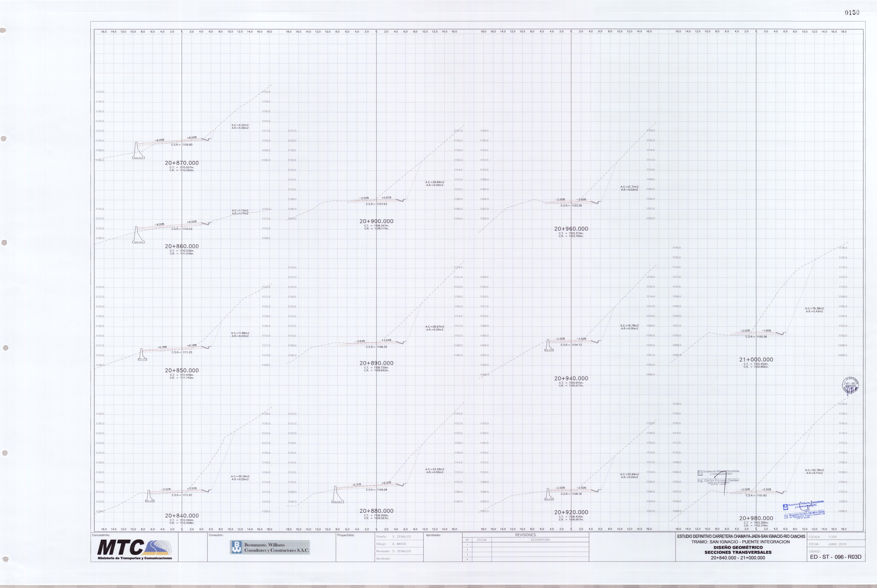This screenshot has width=877, height=588.
Task: Select the A.C.=1.12m2 area note
Action: coord(240,211)
